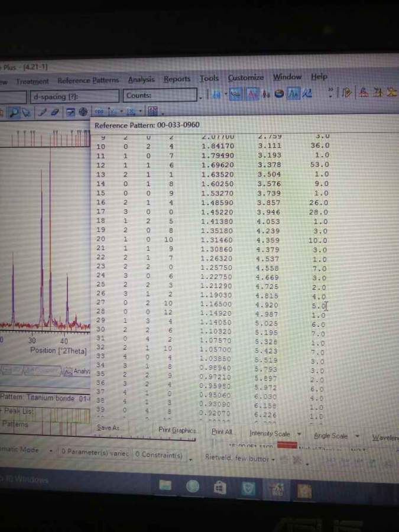Click the first axis scaling icon after cps
The image size is (399, 532).
pyautogui.click(x=112, y=111)
